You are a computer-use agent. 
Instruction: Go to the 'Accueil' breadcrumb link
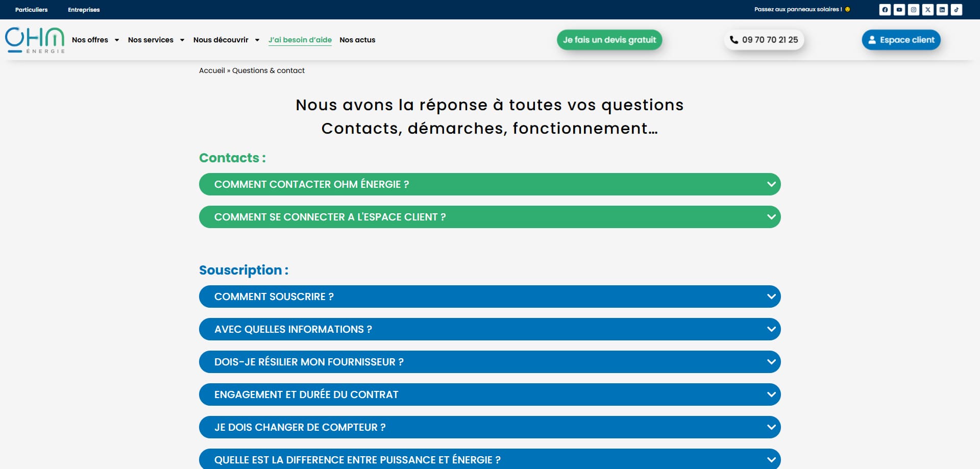tap(212, 70)
